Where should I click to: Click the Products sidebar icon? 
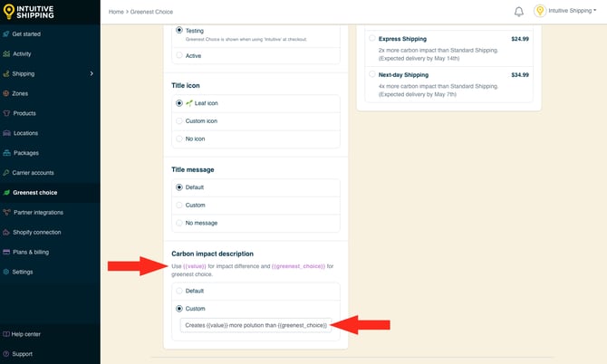tap(6, 113)
